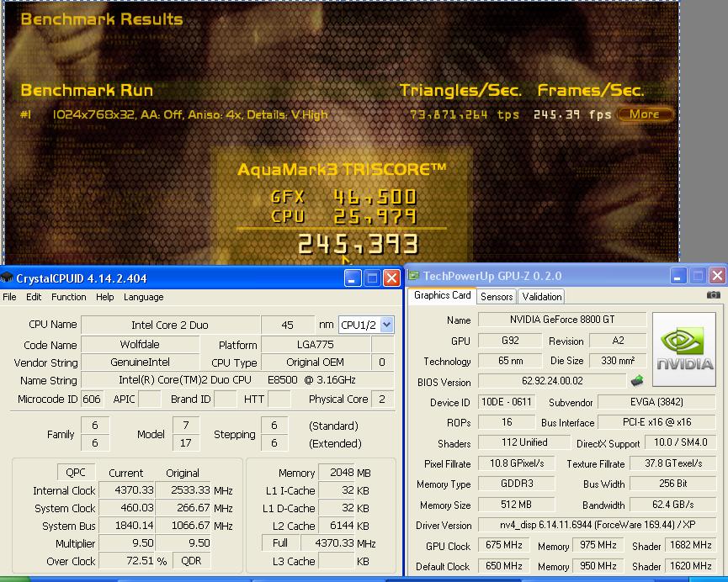Click the Bandwidth field 62.4 GB/s

click(672, 505)
